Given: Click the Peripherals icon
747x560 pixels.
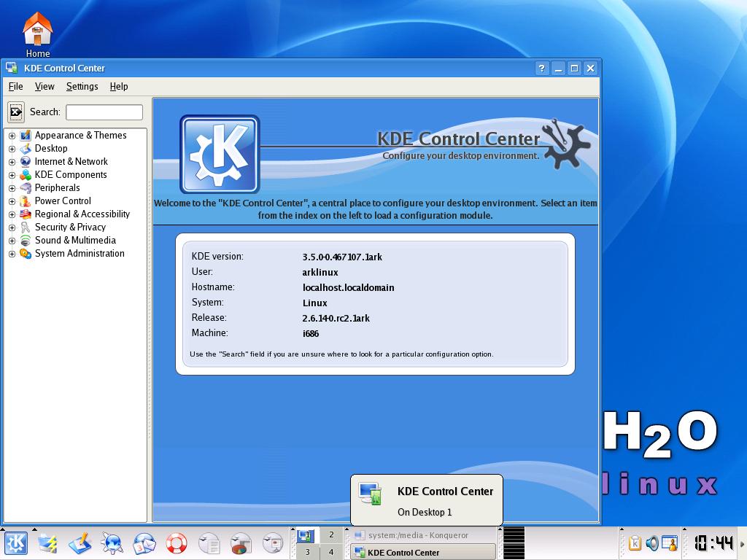Looking at the screenshot, I should pos(26,187).
